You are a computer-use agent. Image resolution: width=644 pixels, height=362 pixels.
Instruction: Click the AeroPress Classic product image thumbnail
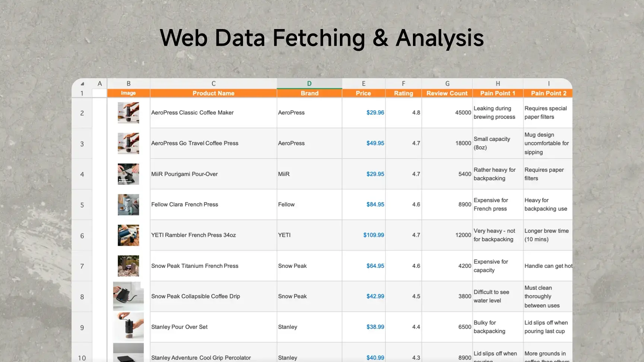point(128,112)
